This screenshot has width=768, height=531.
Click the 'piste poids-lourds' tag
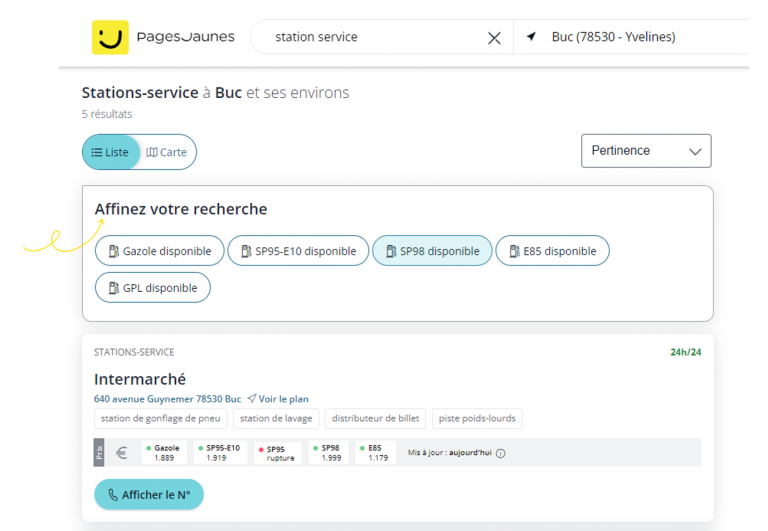coord(477,418)
